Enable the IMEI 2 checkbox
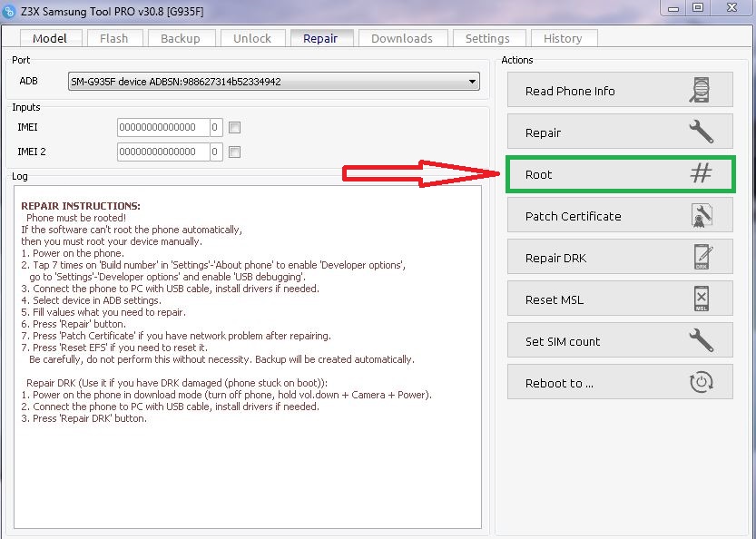The height and width of the screenshot is (539, 756). (x=234, y=152)
